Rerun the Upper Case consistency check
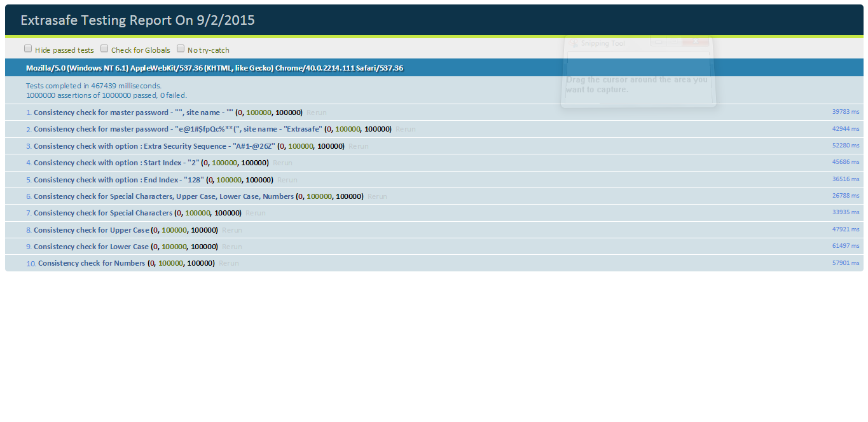 click(x=231, y=230)
